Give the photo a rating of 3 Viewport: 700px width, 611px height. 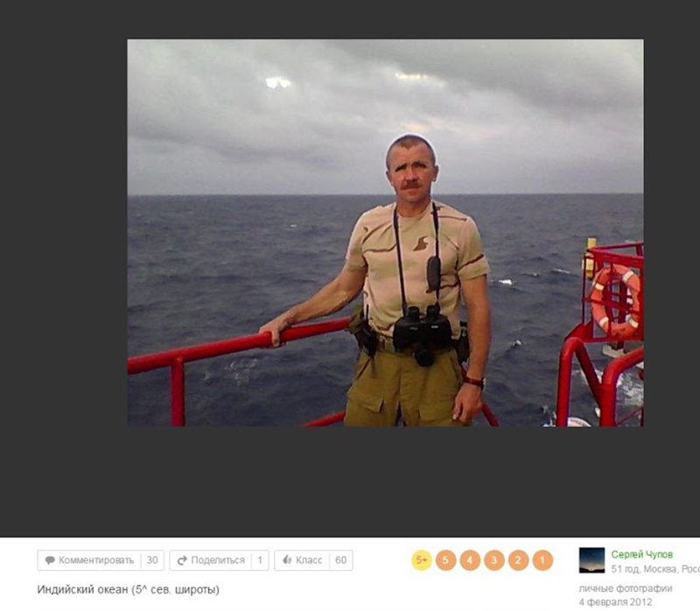pyautogui.click(x=494, y=560)
